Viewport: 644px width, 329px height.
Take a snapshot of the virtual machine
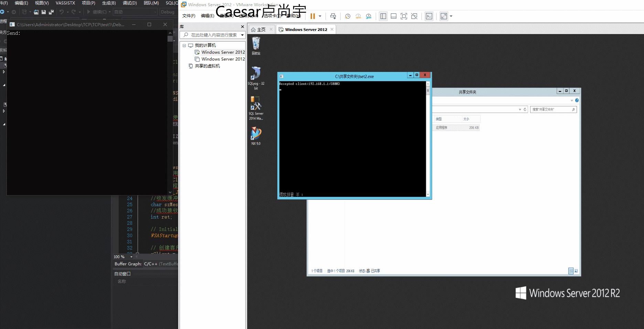coord(348,16)
